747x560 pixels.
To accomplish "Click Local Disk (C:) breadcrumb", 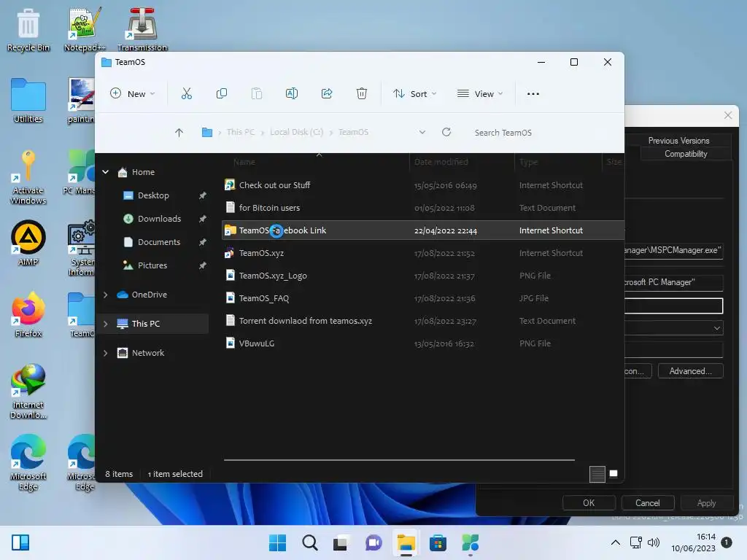I will click(x=296, y=132).
